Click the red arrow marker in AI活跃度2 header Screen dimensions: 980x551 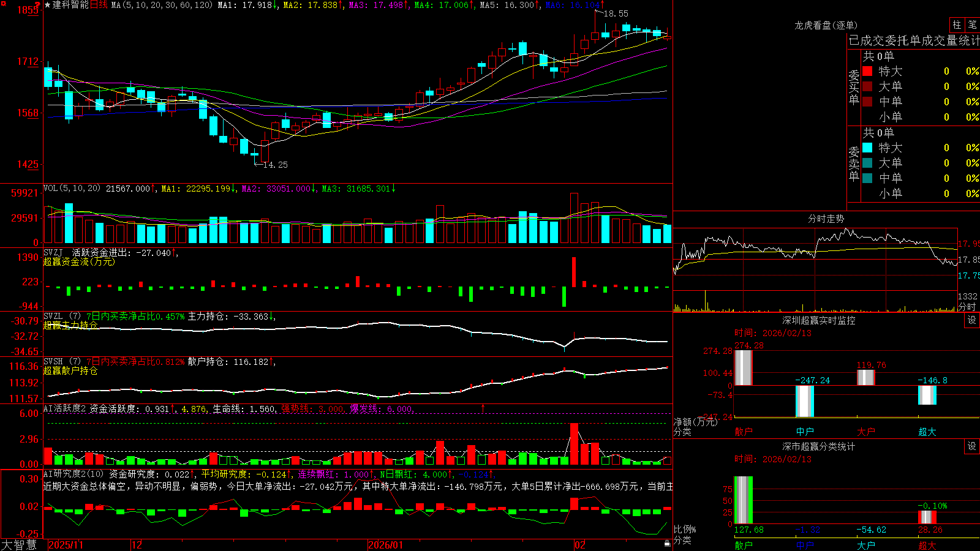click(x=483, y=408)
